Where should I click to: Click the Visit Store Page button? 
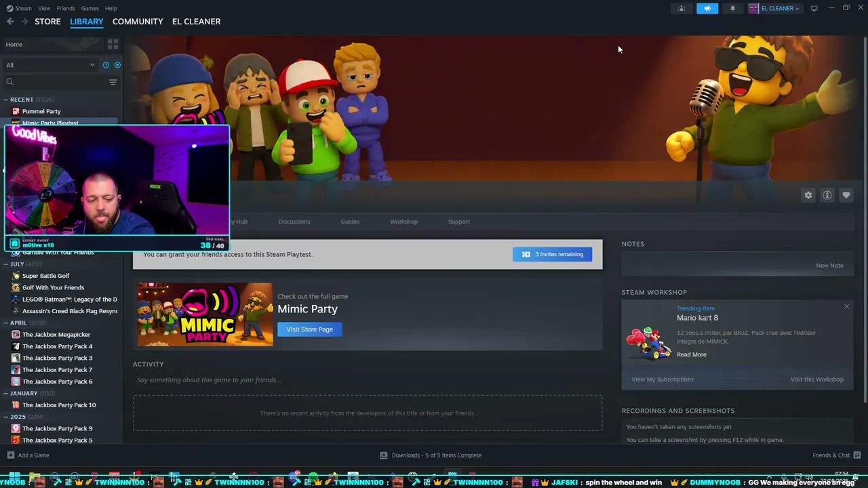[310, 329]
